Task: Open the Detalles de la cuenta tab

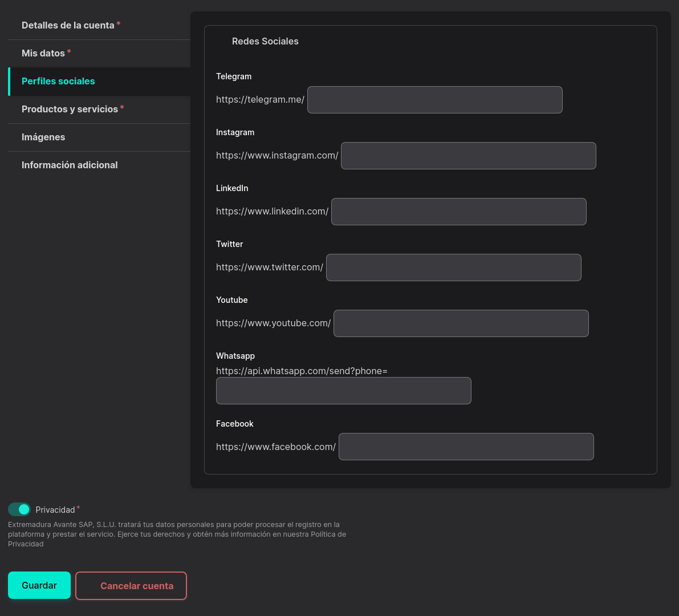Action: point(68,25)
